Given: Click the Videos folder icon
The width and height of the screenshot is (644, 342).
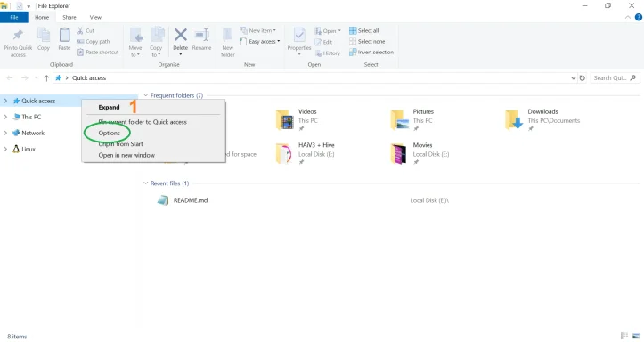Looking at the screenshot, I should pos(284,120).
